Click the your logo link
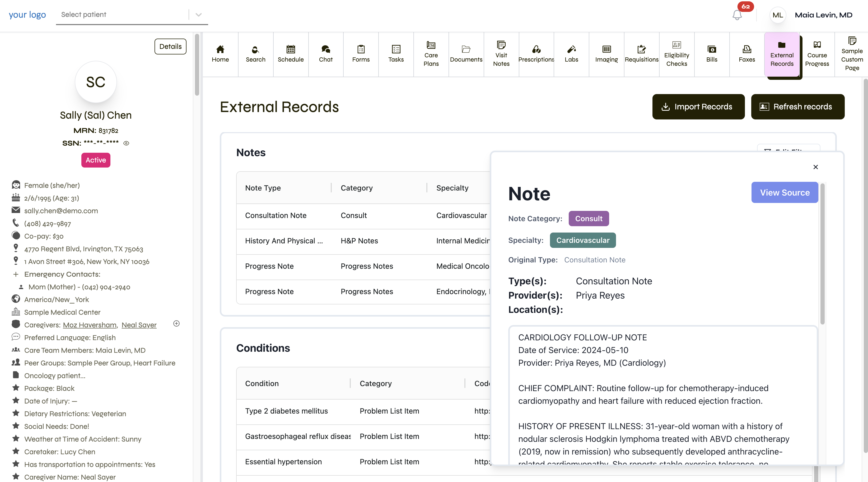This screenshot has width=868, height=482. coord(27,15)
